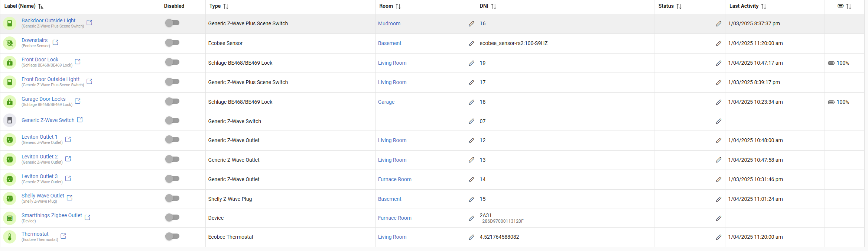This screenshot has width=868, height=251.
Task: Open Shelly Wave Outlet external link icon
Action: [x=69, y=198]
